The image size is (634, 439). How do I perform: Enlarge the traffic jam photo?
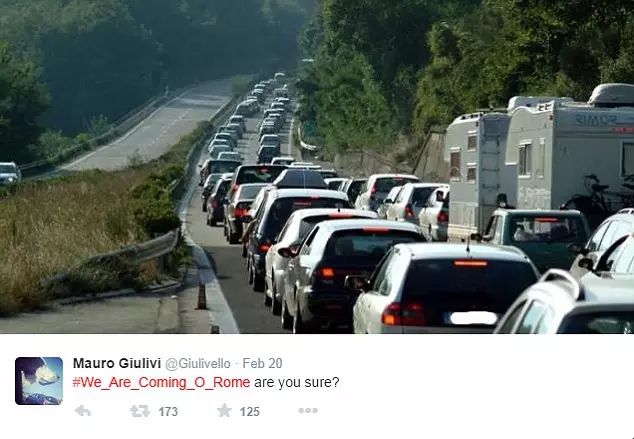coord(317,167)
